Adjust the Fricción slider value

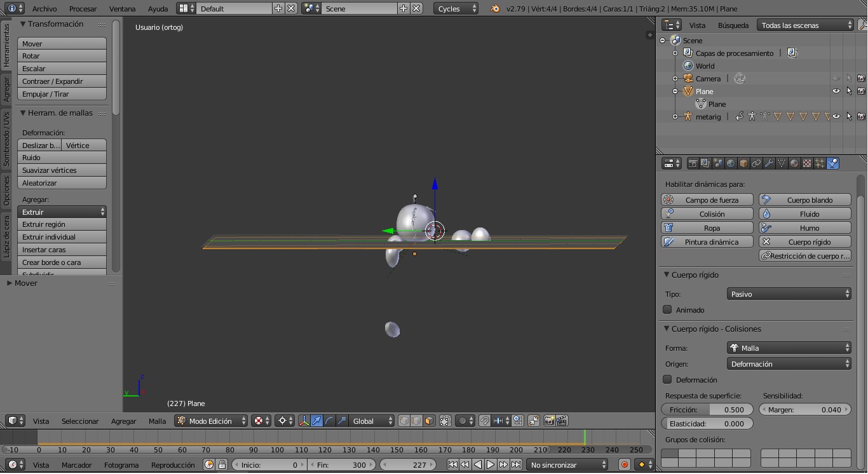707,410
